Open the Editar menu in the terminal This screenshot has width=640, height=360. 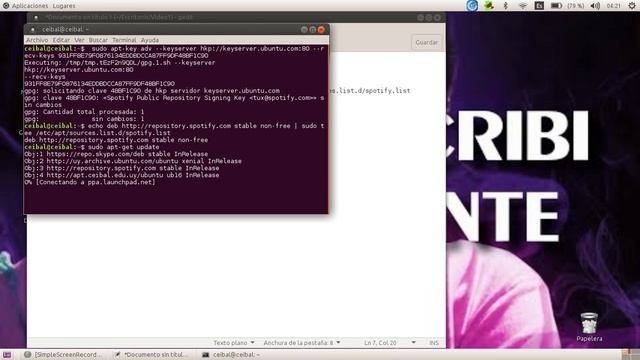pos(61,40)
